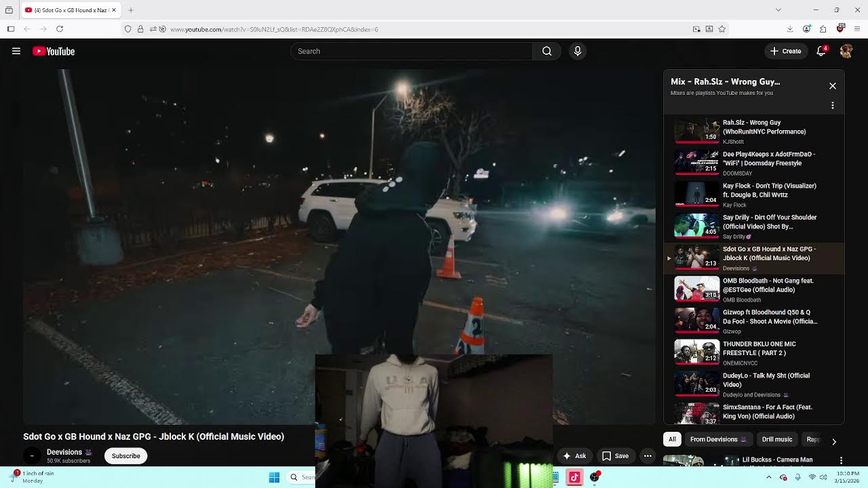Subscribe to the Deevisions channel
Image resolution: width=868 pixels, height=488 pixels.
[x=126, y=456]
